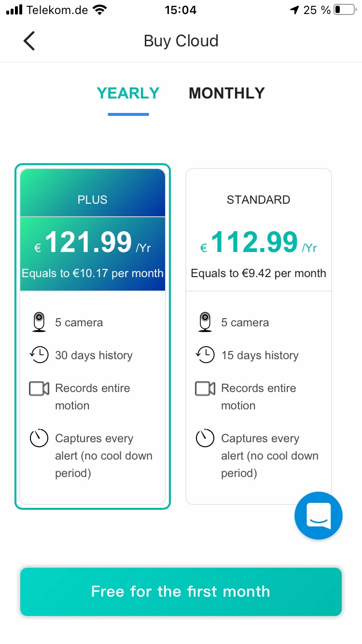The image size is (362, 644).
Task: Tap the 15 days history feature text
Action: point(260,355)
